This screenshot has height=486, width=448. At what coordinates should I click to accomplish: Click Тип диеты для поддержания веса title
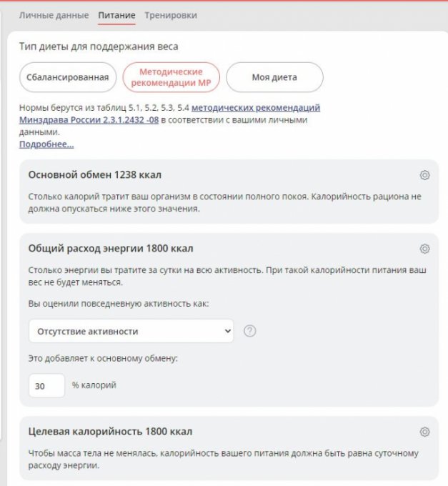99,46
